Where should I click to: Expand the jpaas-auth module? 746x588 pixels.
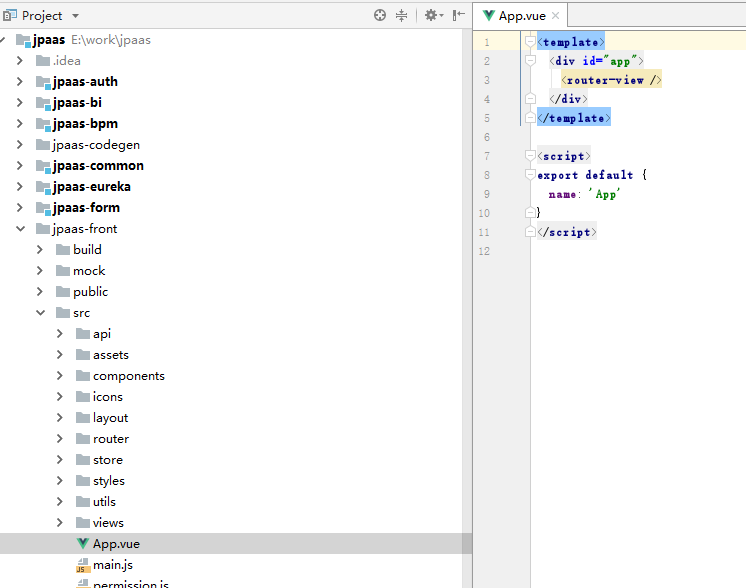[20, 81]
